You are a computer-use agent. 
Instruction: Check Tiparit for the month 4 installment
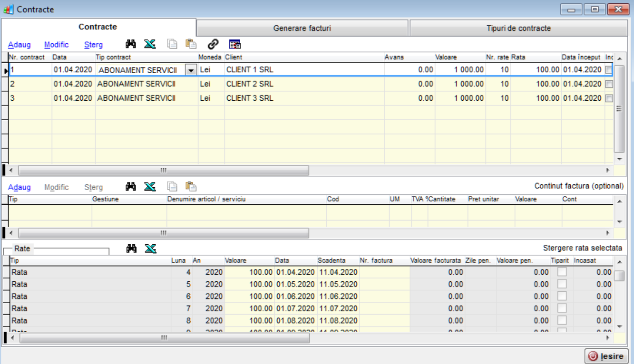pyautogui.click(x=562, y=272)
